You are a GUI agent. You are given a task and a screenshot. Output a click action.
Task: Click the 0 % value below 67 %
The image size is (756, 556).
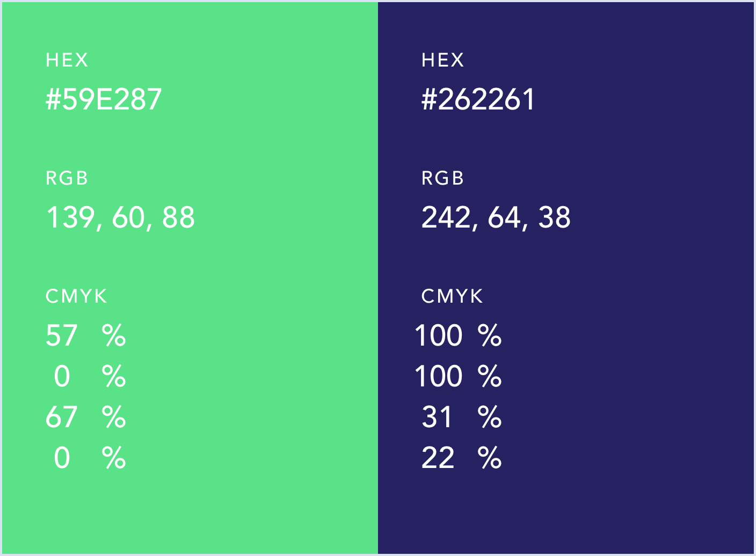pos(89,458)
